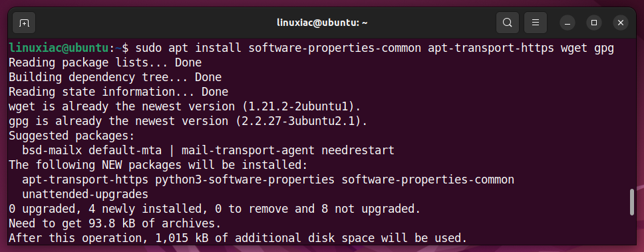Viewport: 644px width, 252px height.
Task: Open the hamburger main menu
Action: pos(535,23)
